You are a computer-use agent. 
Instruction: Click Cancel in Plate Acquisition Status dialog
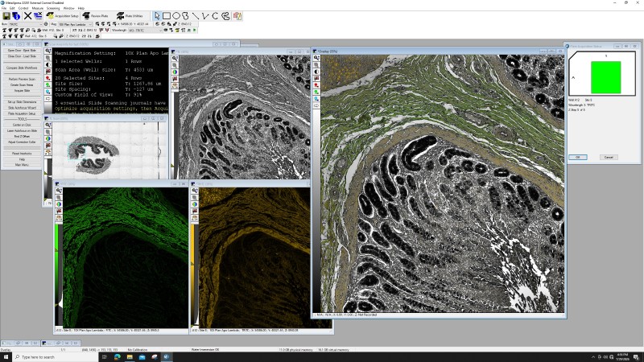[609, 157]
